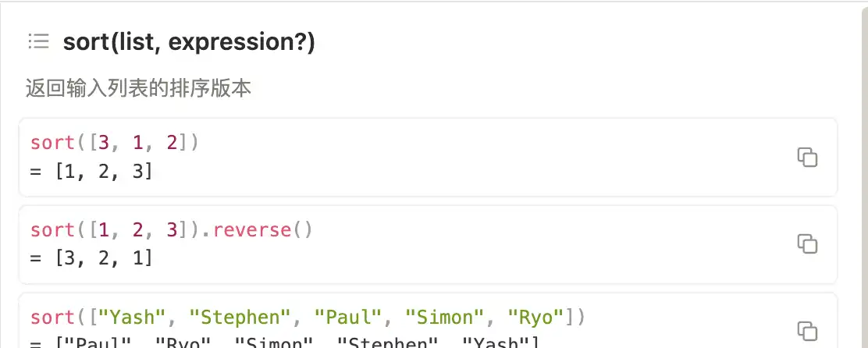The height and width of the screenshot is (348, 868).
Task: Click the result line = [1, 2, 3]
Action: [91, 169]
